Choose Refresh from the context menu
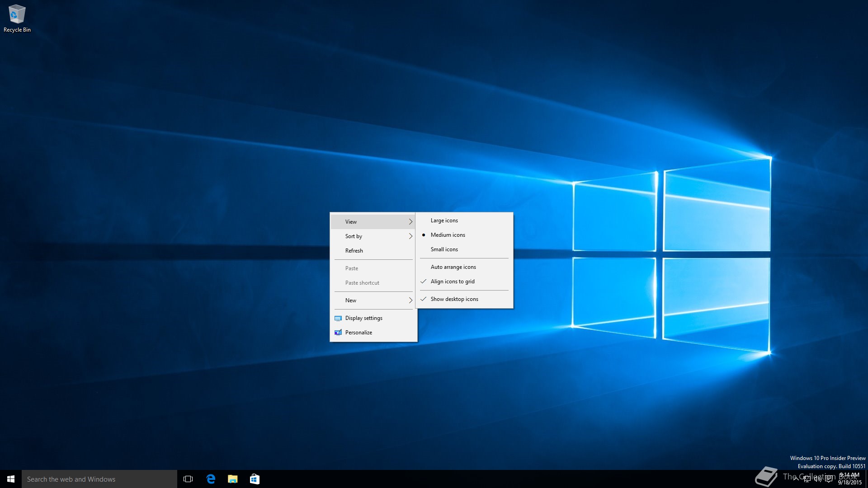 [x=373, y=250]
